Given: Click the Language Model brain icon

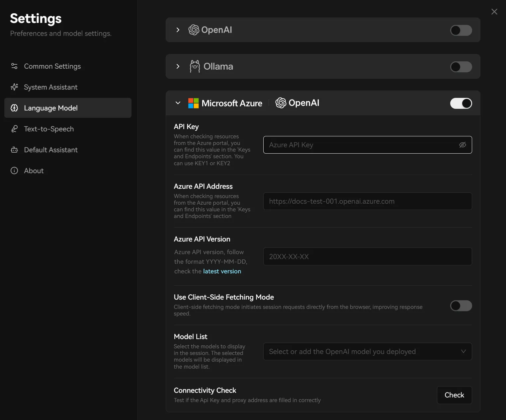Looking at the screenshot, I should click(x=14, y=108).
